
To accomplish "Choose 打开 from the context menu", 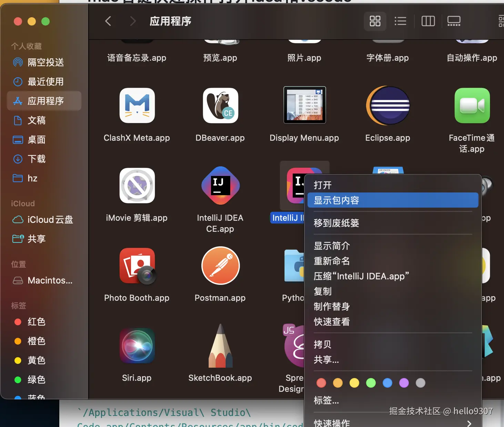I will (393, 185).
